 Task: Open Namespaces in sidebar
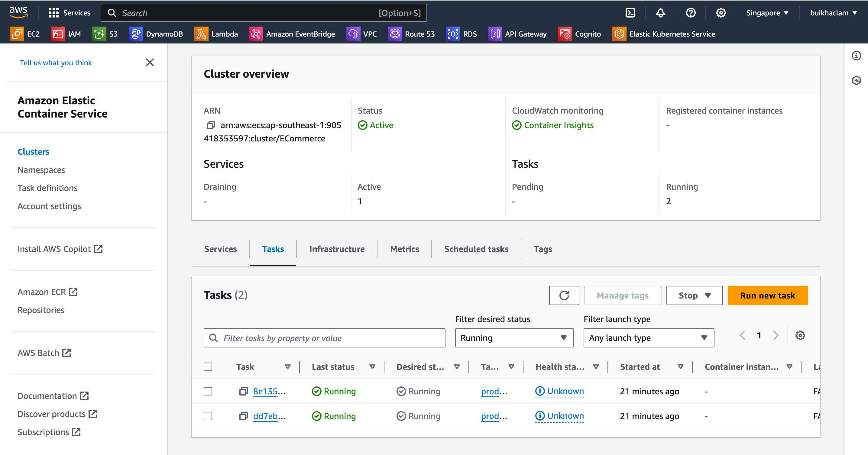[41, 170]
